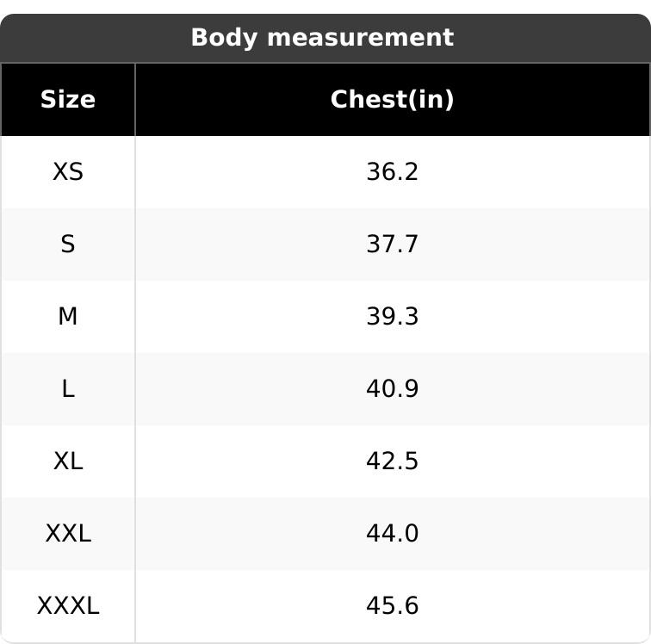This screenshot has height=644, width=651.
Task: Select the Chest(in) column header
Action: tap(392, 100)
